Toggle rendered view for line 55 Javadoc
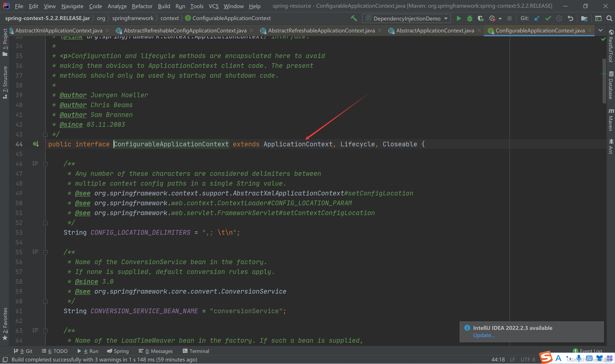This screenshot has width=615, height=364. [x=36, y=252]
